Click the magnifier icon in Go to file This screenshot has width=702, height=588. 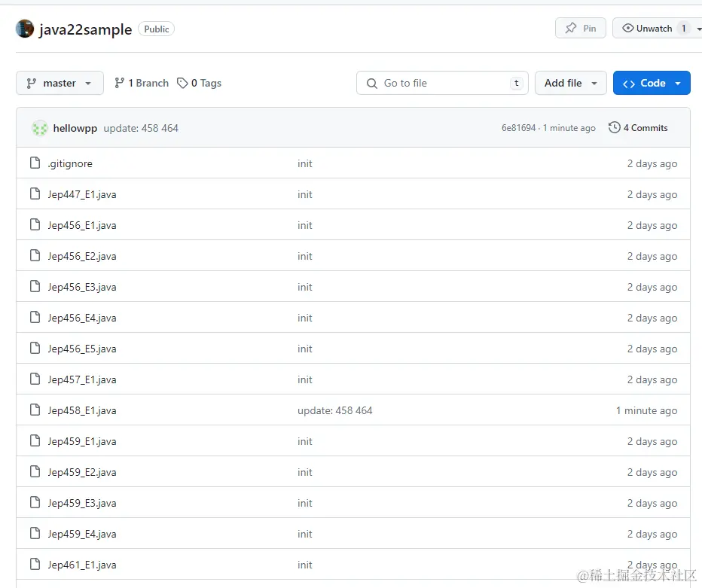[371, 84]
